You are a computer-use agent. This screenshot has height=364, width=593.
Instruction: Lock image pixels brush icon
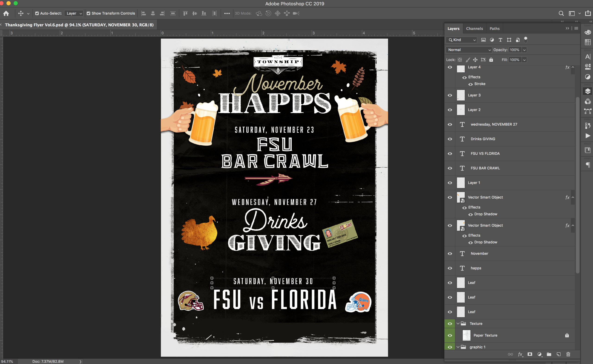point(468,60)
